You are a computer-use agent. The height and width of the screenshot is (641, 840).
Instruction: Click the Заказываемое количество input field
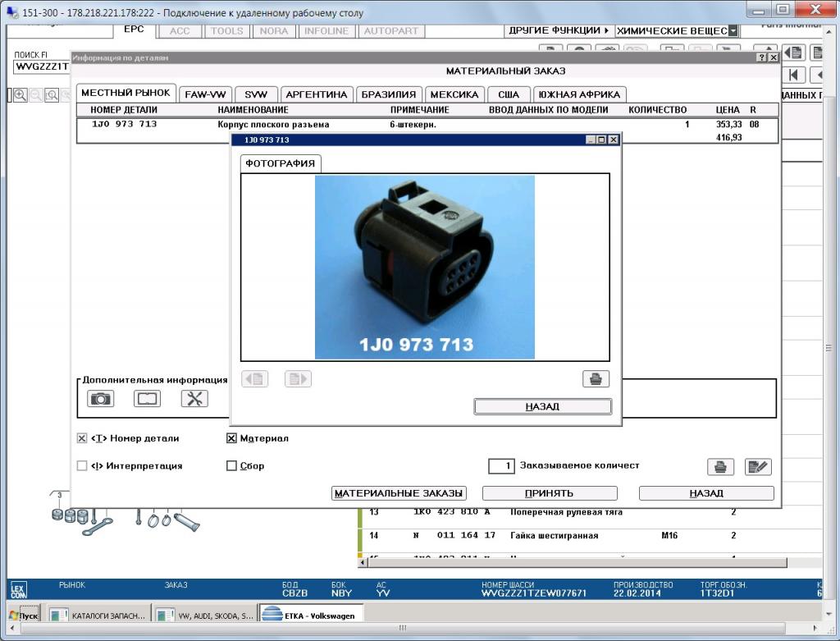[501, 466]
